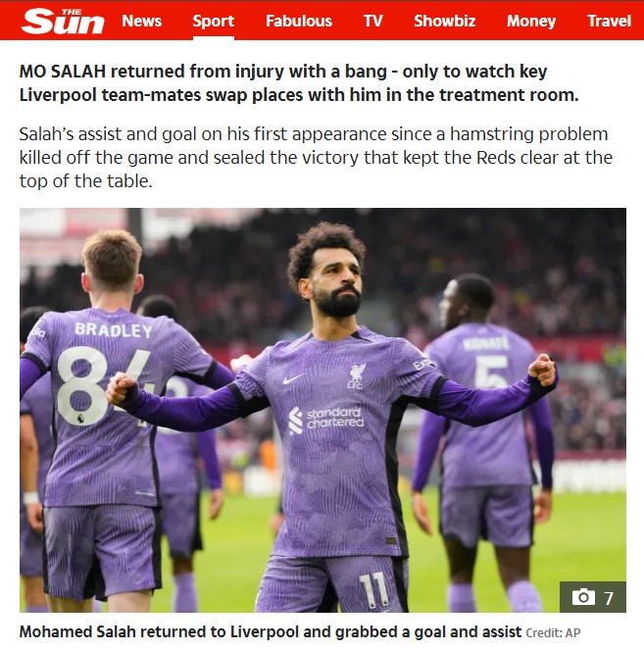Click the Standard Chartered logo on Salah's shirt
The image size is (644, 651).
pyautogui.click(x=326, y=420)
